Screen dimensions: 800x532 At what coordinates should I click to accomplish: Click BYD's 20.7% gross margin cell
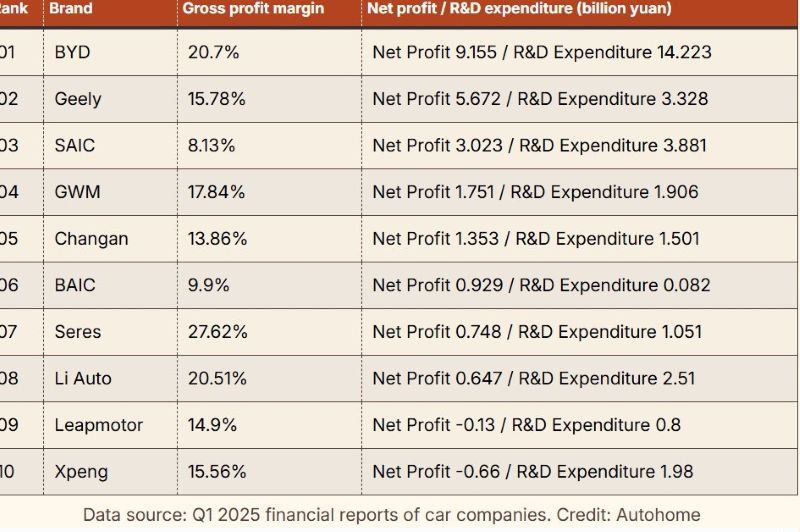pyautogui.click(x=213, y=52)
